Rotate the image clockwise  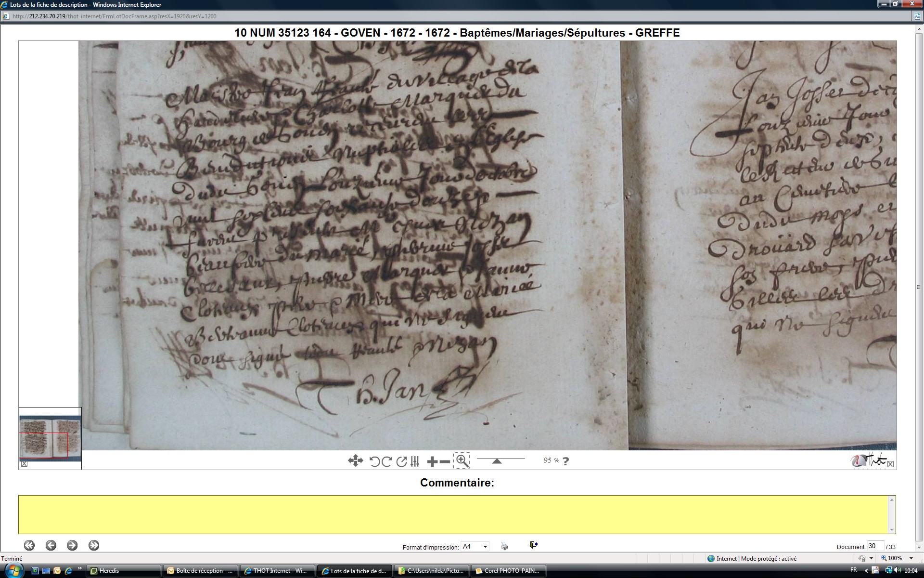point(386,461)
